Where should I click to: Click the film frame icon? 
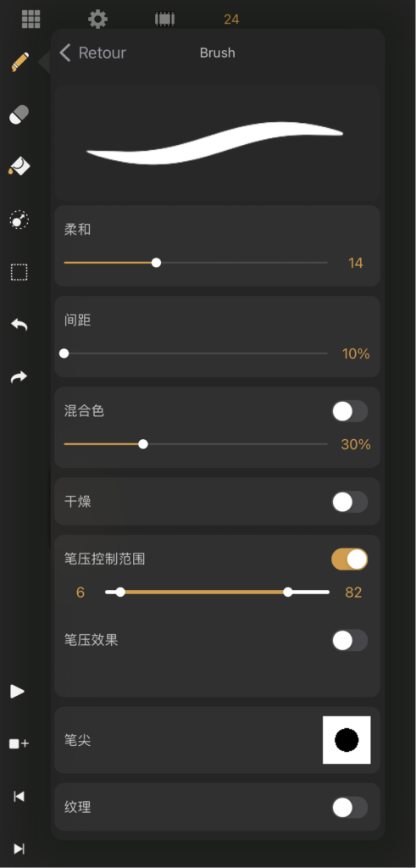(x=165, y=19)
